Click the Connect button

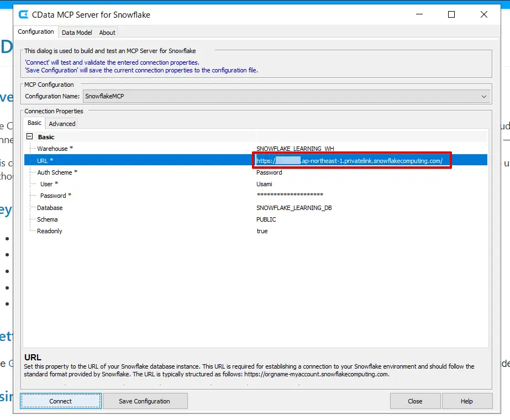60,401
